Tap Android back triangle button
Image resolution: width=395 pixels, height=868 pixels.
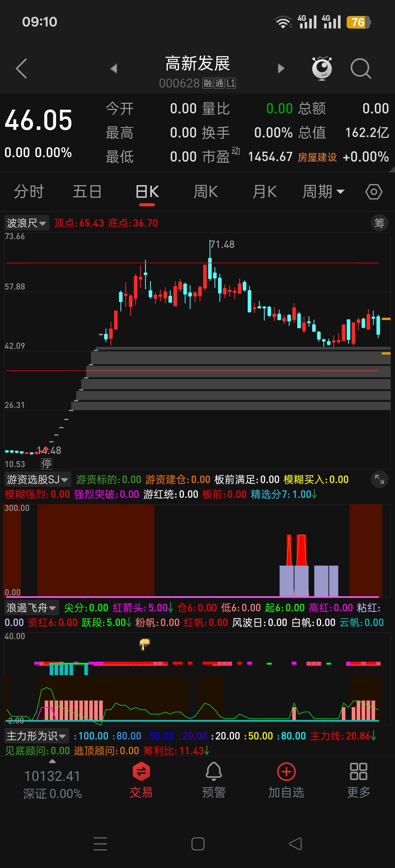point(295,844)
